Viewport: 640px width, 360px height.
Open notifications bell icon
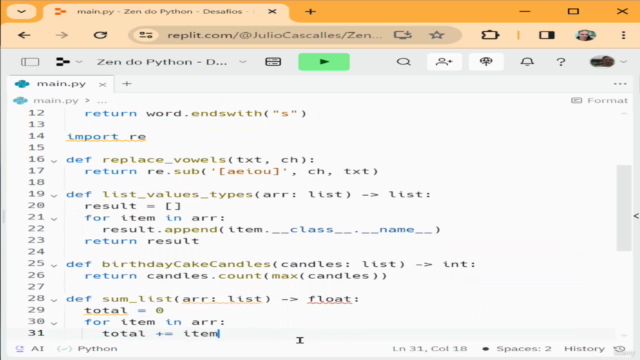pos(527,62)
